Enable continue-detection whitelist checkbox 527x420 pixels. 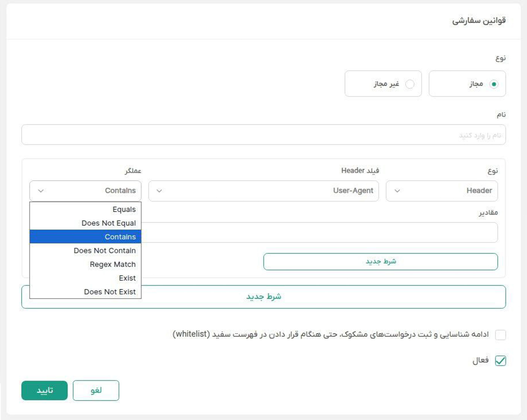click(500, 334)
